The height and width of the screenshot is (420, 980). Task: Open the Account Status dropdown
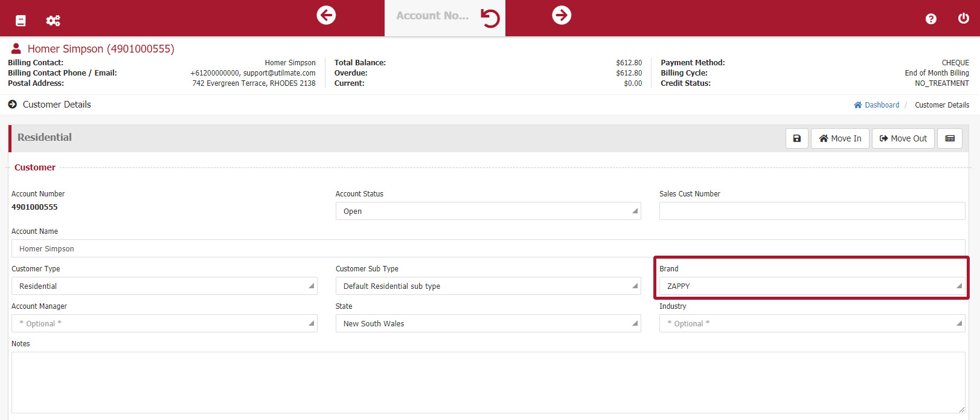488,211
